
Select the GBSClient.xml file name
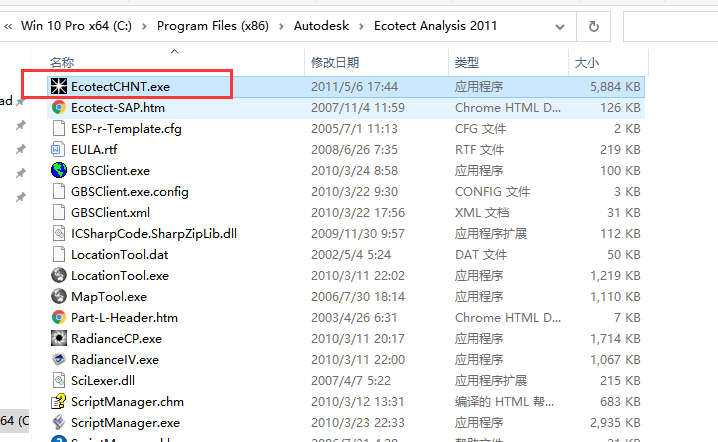pos(110,213)
